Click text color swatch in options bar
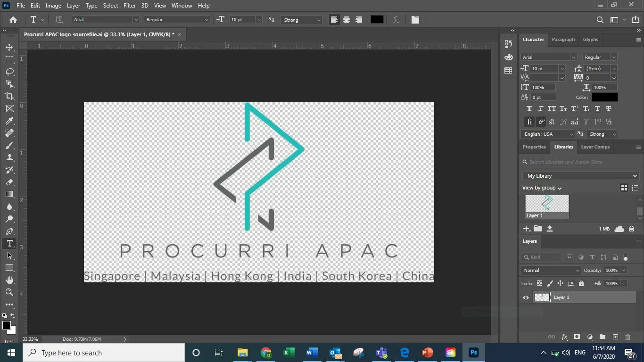The image size is (644, 362). coord(377,20)
